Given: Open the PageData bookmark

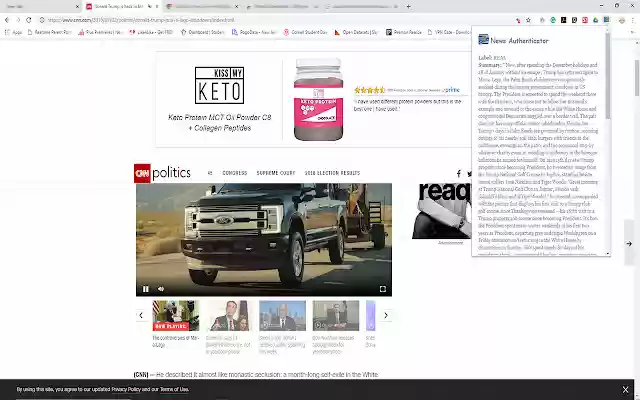Looking at the screenshot, I should click(254, 32).
